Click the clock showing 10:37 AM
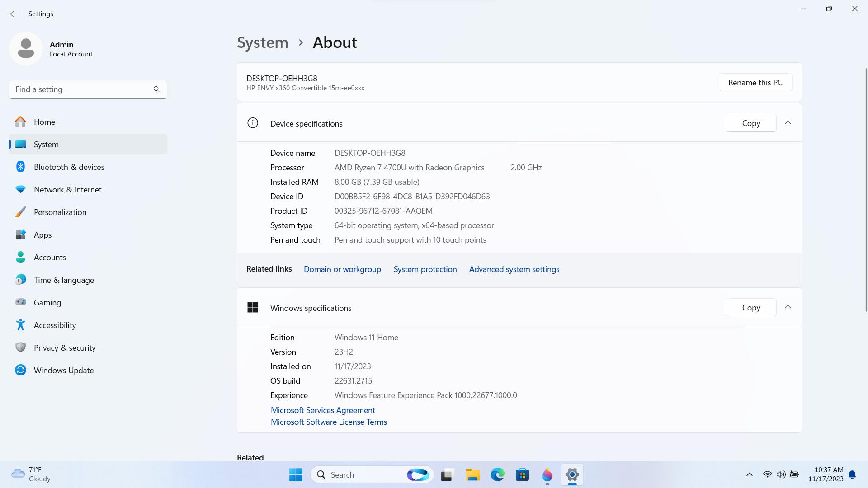Screen dimensions: 868x488 pos(826,474)
